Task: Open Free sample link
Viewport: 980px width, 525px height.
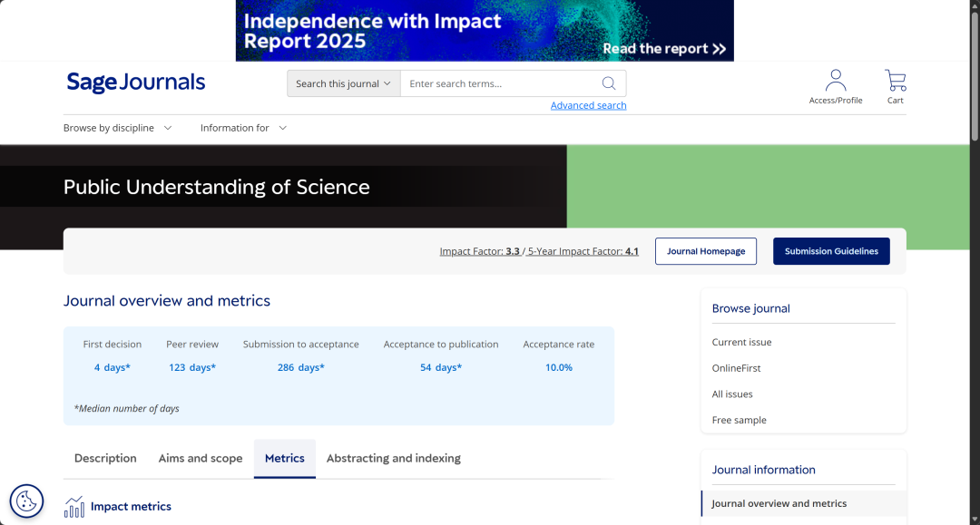Action: (x=739, y=420)
